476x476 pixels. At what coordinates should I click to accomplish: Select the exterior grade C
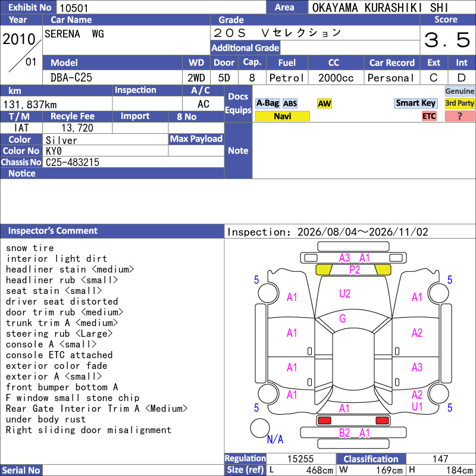(434, 78)
